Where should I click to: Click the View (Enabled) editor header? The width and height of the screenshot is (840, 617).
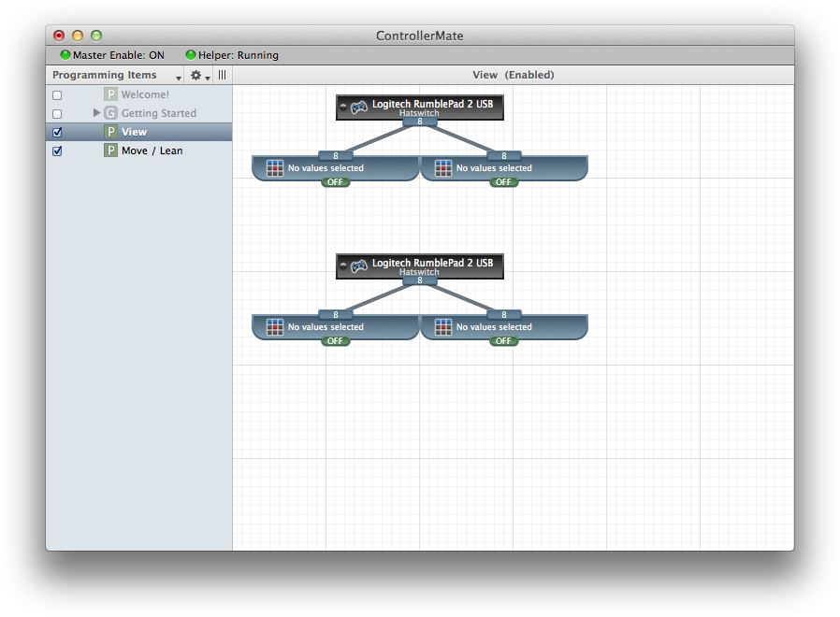point(514,75)
